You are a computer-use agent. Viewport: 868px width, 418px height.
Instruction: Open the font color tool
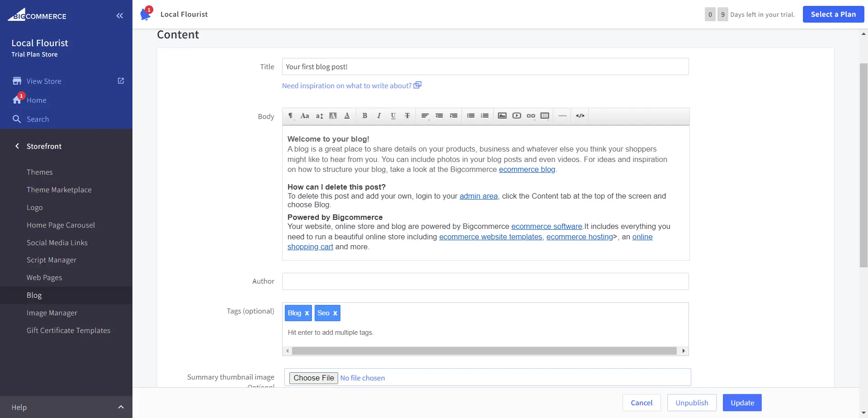tap(347, 116)
